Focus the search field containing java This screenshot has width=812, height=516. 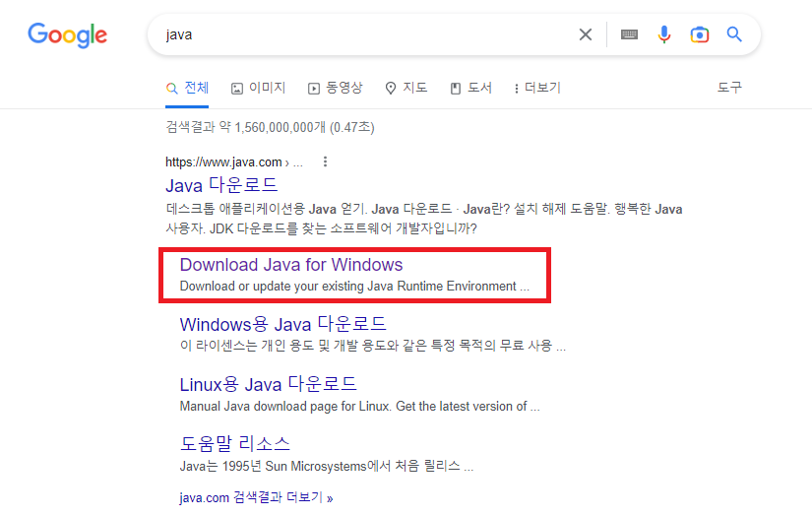362,34
